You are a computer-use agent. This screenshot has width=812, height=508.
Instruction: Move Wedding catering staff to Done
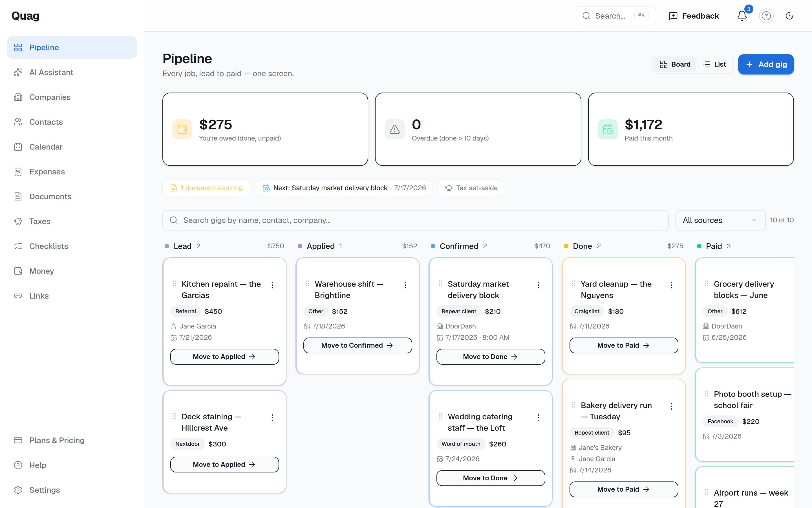[x=491, y=478]
